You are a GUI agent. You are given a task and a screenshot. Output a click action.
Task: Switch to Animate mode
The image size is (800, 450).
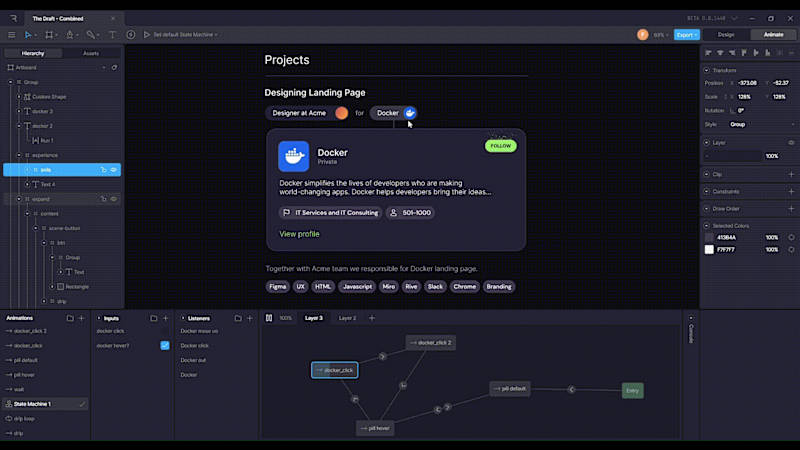[x=773, y=35]
